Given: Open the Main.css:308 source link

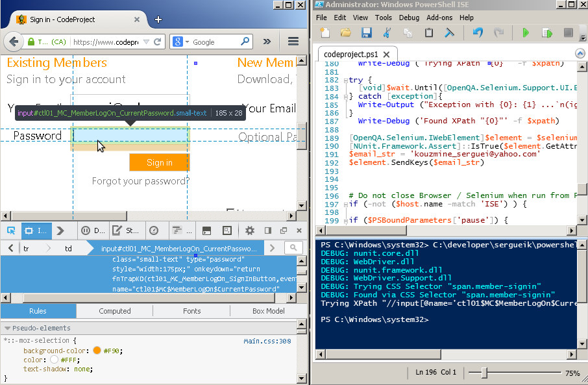Looking at the screenshot, I should click(267, 341).
